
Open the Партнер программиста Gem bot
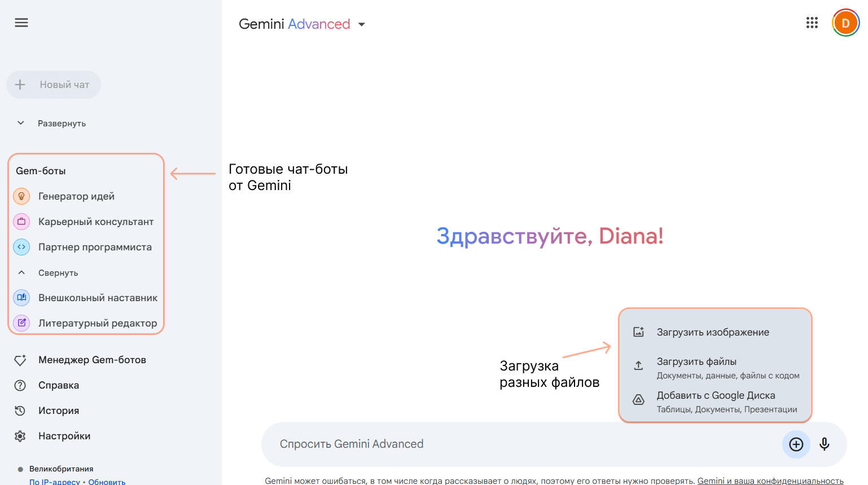coord(95,247)
